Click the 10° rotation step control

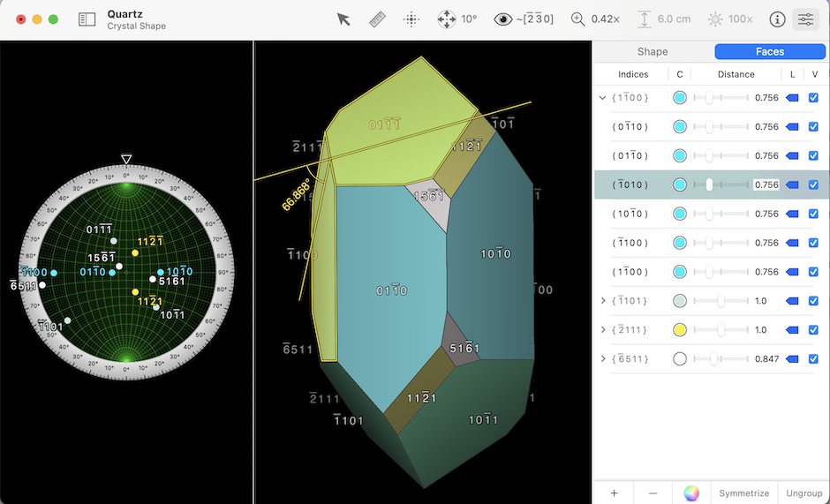point(457,19)
